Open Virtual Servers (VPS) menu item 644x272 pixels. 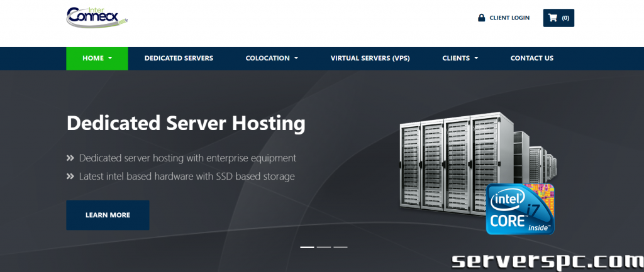[x=370, y=58]
